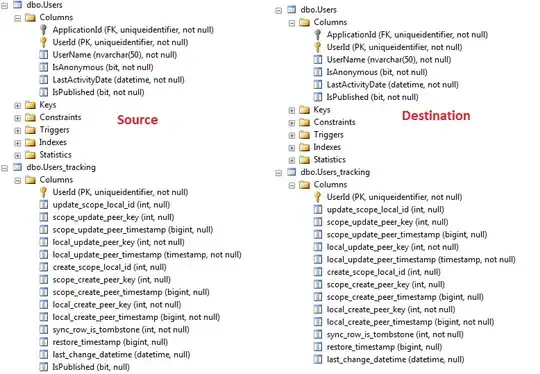Click Source ApplicationId foreign key icon
This screenshot has width=540, height=374.
43,30
